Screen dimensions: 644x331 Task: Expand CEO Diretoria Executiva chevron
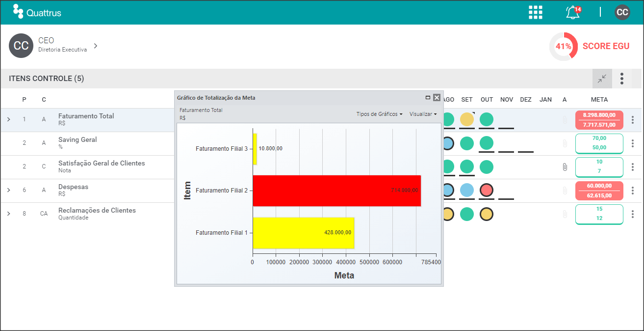click(x=96, y=46)
